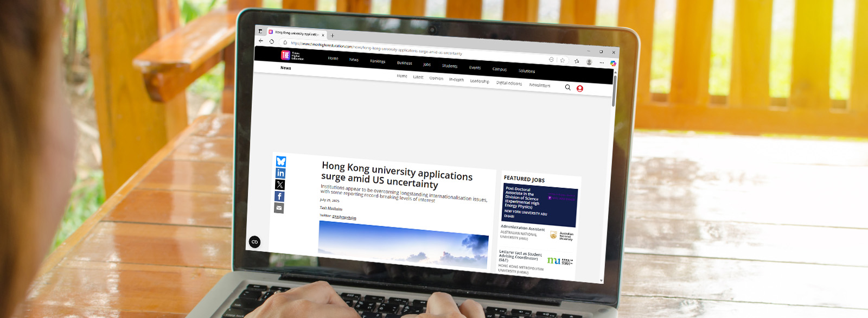868x318 pixels.
Task: Click the reader feedback smiley icon in address bar
Action: pos(551,59)
